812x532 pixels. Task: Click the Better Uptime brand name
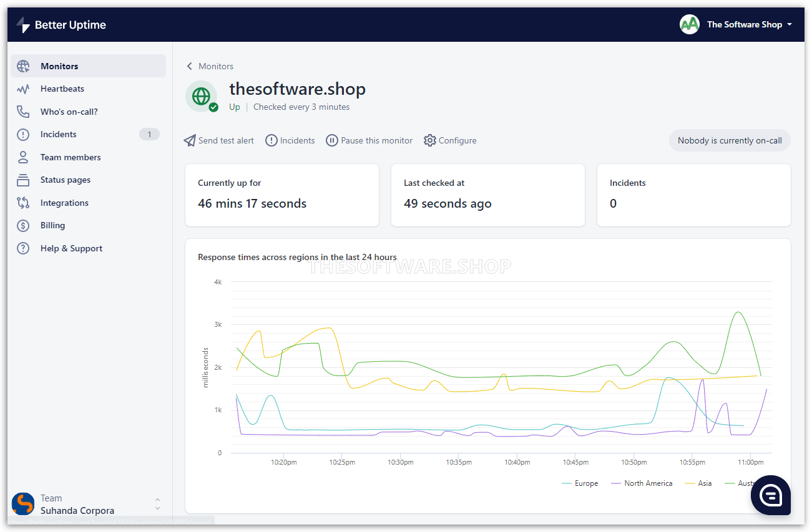coord(71,25)
